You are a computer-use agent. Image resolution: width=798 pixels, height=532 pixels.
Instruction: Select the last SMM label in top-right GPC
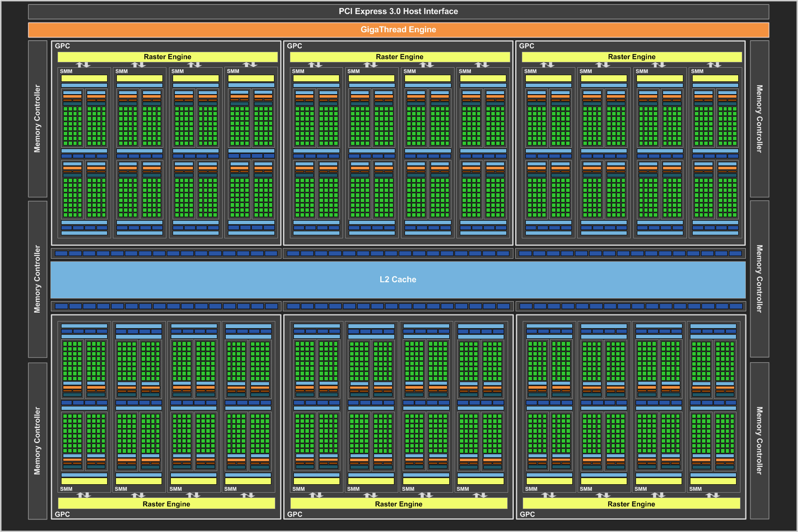tap(697, 71)
